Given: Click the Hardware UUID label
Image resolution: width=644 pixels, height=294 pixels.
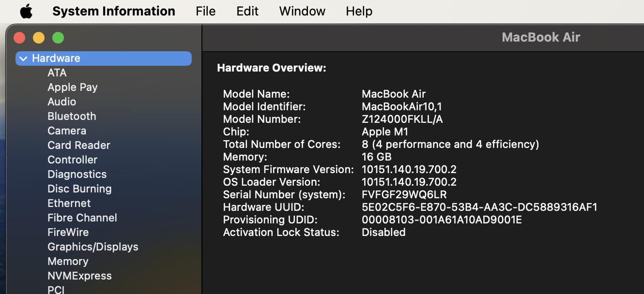Looking at the screenshot, I should click(x=264, y=207).
